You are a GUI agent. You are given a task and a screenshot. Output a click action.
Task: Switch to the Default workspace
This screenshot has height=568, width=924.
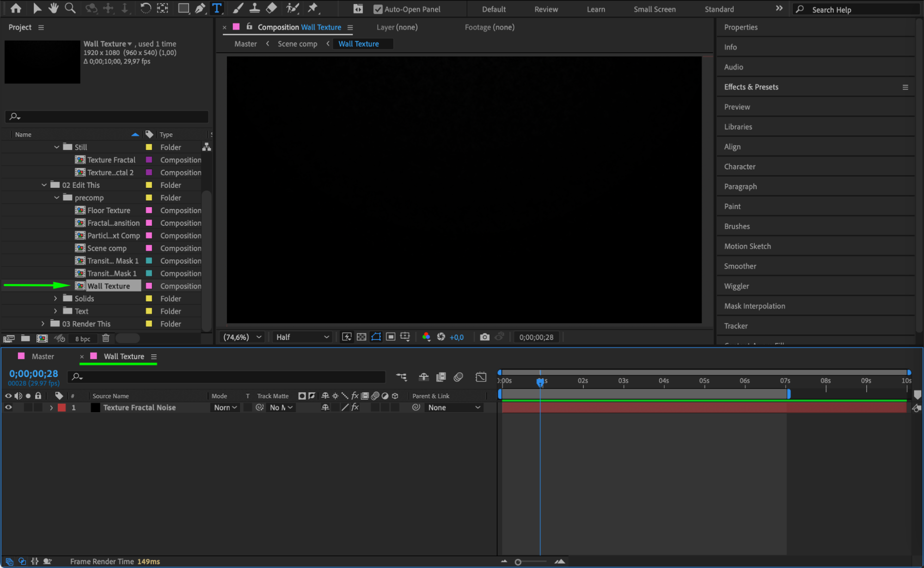(494, 9)
